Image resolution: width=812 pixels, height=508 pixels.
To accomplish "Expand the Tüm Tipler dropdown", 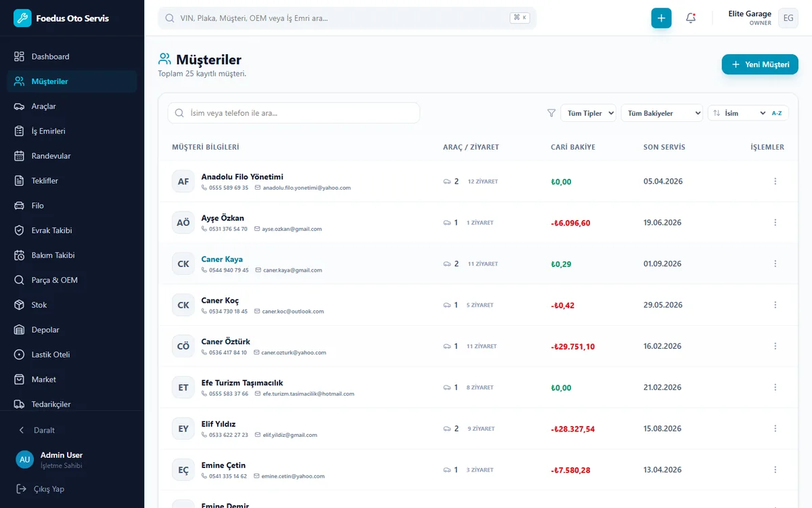I will (x=588, y=113).
